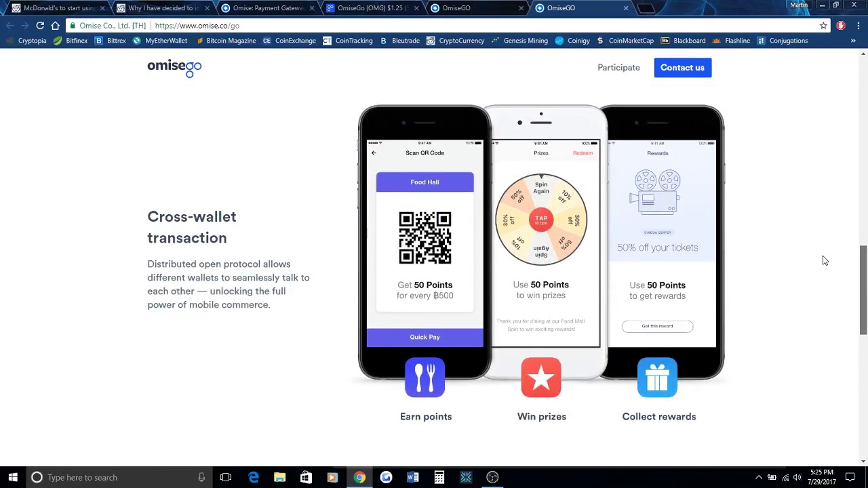Open the Flashline bookmark
The image size is (868, 488).
pyautogui.click(x=731, y=41)
